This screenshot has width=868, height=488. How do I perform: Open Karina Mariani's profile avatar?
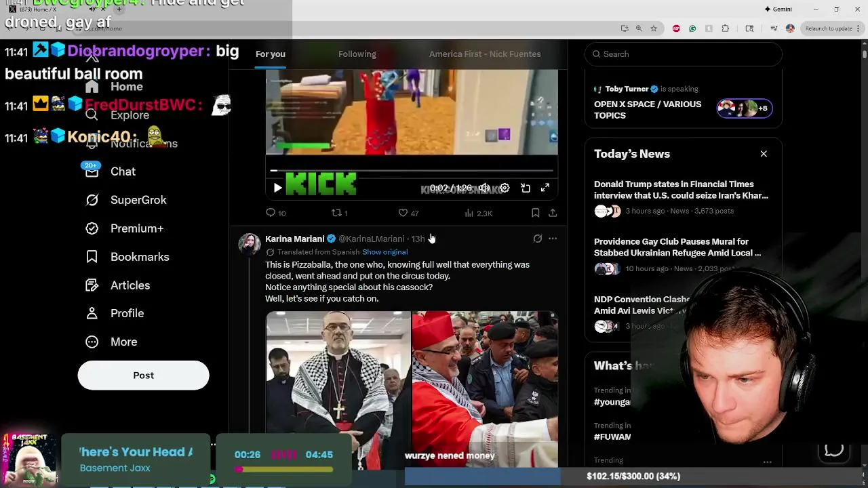[249, 244]
